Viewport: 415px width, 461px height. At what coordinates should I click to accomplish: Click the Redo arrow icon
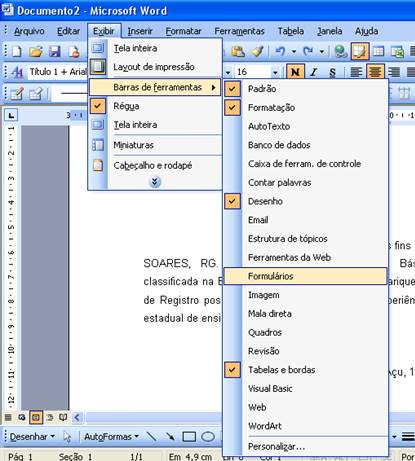[x=308, y=52]
